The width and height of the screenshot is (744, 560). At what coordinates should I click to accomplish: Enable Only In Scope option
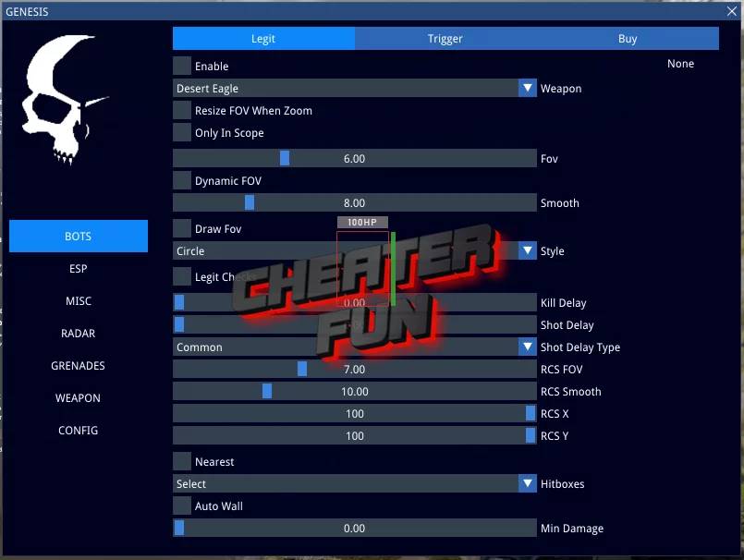pyautogui.click(x=181, y=132)
